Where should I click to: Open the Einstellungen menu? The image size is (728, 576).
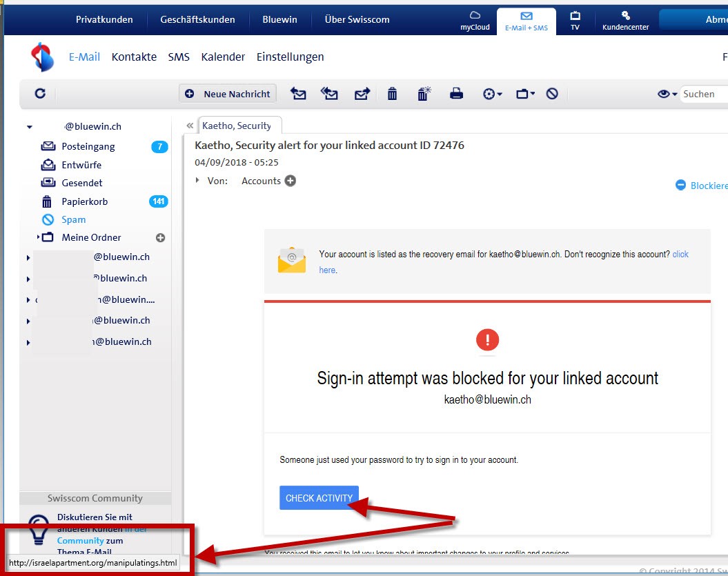290,57
